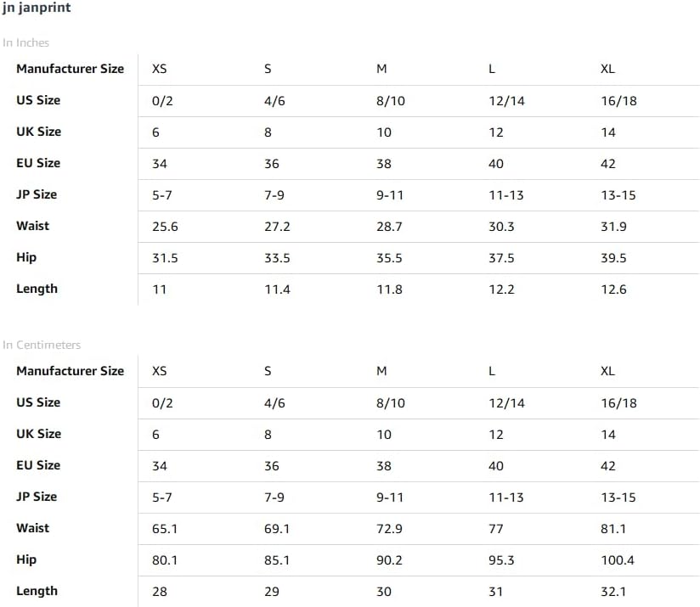The image size is (700, 607).
Task: Select the 16/18 US size cell in inches table
Action: (x=618, y=101)
